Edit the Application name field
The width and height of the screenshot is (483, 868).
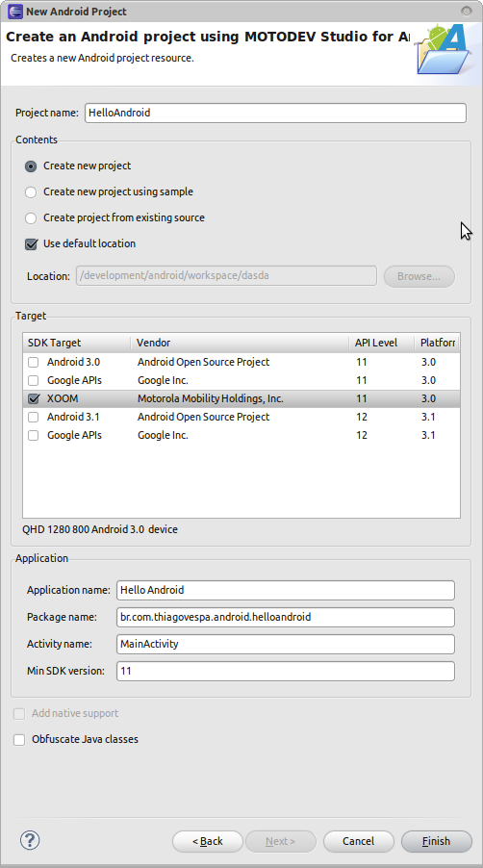pyautogui.click(x=286, y=590)
